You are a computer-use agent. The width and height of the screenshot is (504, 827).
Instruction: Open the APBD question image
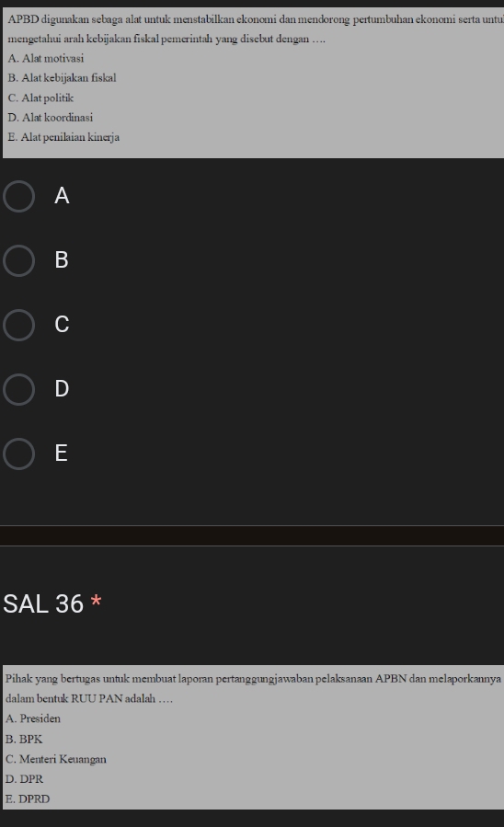(x=253, y=82)
